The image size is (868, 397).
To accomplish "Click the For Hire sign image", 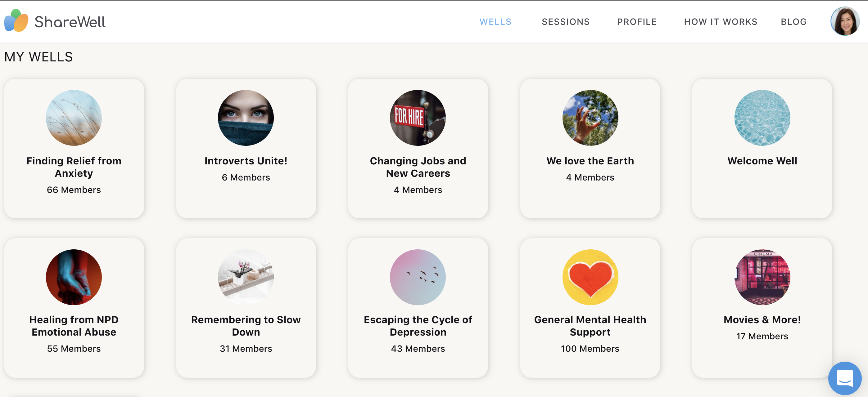I will [x=418, y=118].
